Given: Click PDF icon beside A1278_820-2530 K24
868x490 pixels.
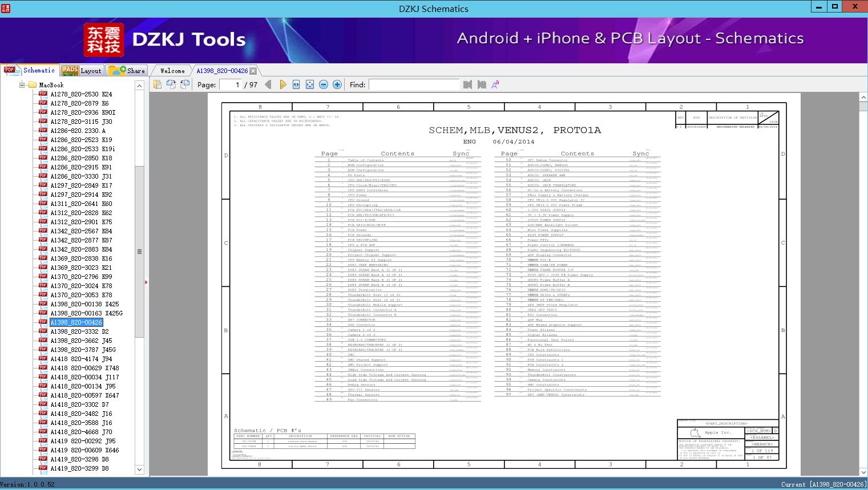Looking at the screenshot, I should click(43, 94).
